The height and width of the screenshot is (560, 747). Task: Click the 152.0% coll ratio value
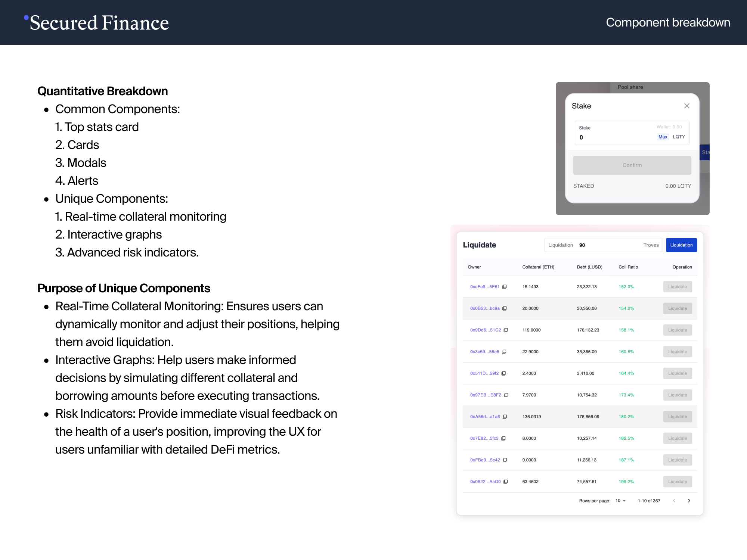coord(626,287)
